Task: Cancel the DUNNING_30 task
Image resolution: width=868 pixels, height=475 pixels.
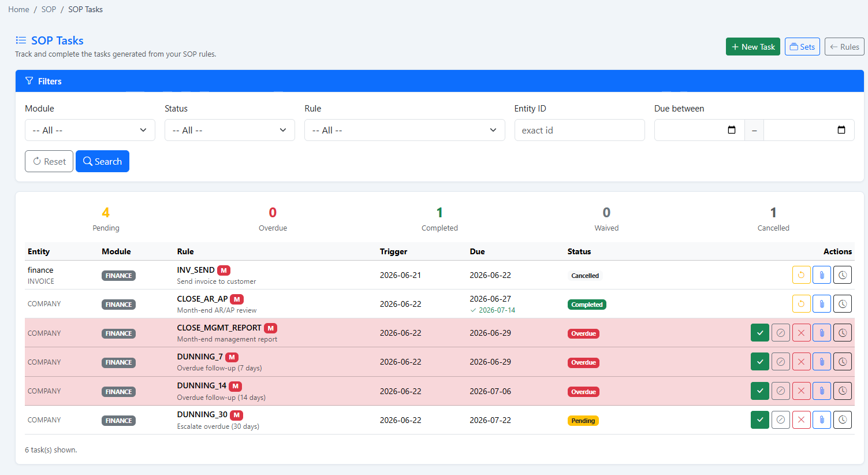Action: pos(801,420)
